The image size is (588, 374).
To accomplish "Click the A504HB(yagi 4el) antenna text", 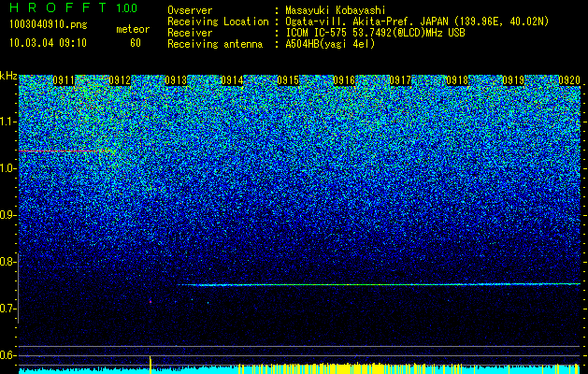I will tap(330, 44).
